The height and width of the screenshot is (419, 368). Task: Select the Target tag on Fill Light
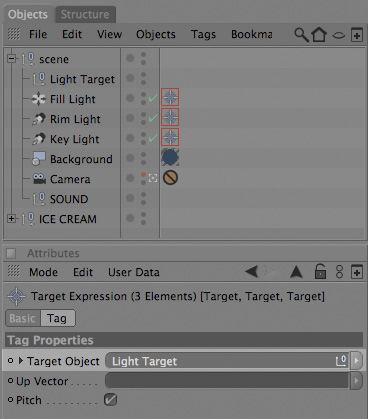170,97
